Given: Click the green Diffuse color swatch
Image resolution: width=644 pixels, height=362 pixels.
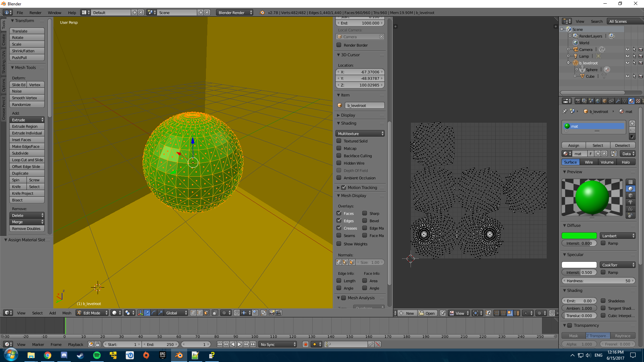Looking at the screenshot, I should tap(579, 236).
